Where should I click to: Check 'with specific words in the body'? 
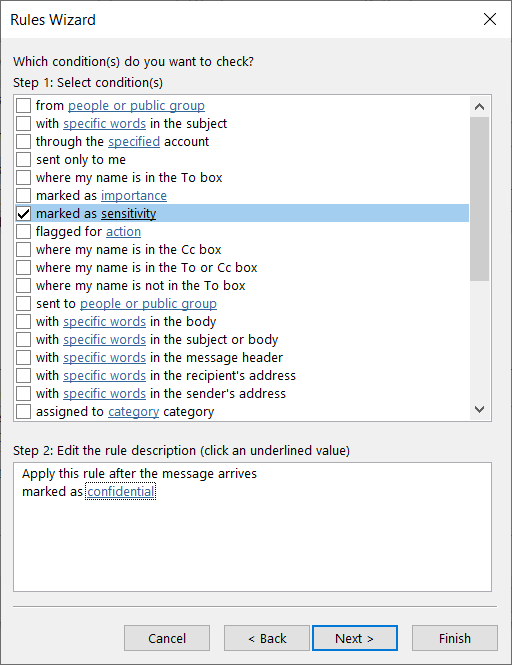click(23, 321)
